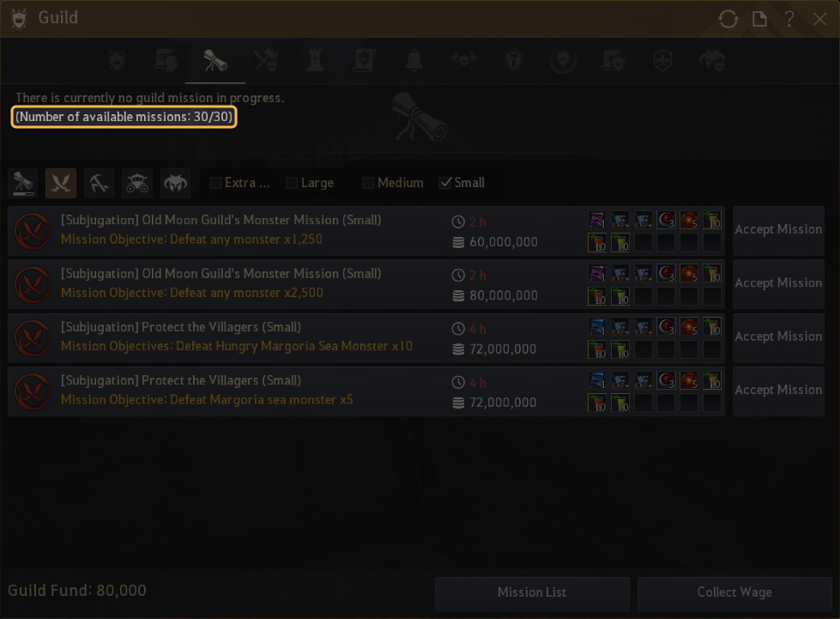Select the Defeat Margoria sea monster x5 row
Image resolution: width=840 pixels, height=619 pixels.
click(366, 391)
